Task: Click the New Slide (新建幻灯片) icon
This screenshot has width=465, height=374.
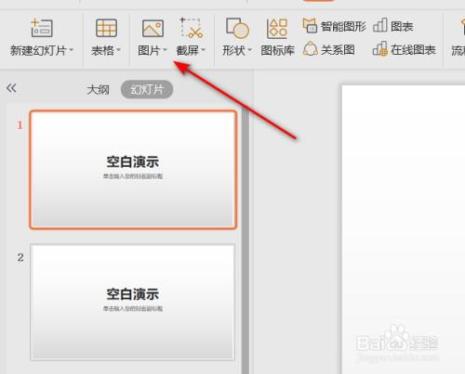Action: click(42, 28)
